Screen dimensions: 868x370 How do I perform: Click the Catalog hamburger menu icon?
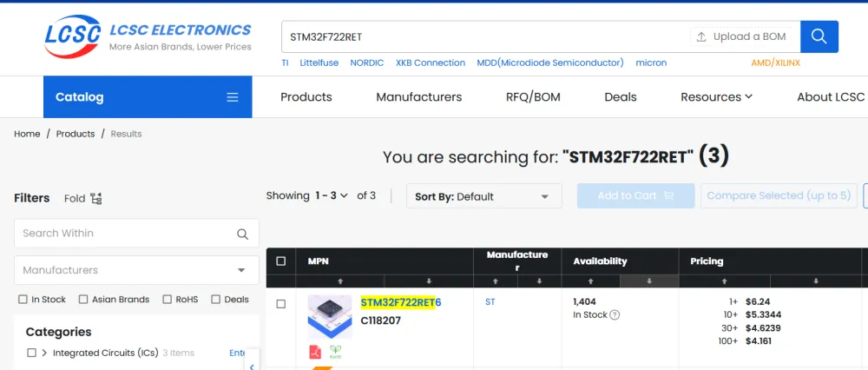click(x=233, y=97)
